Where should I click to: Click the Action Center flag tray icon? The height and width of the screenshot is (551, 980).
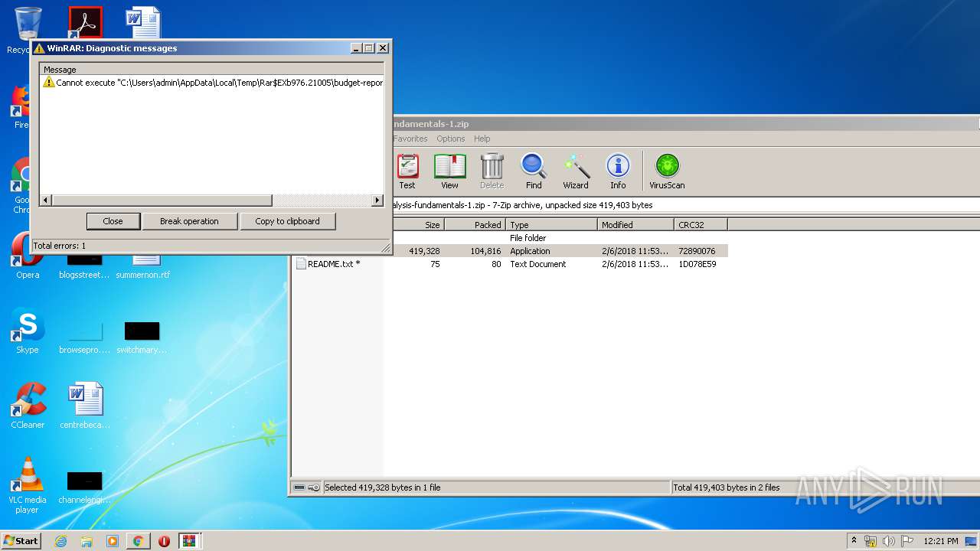[906, 541]
